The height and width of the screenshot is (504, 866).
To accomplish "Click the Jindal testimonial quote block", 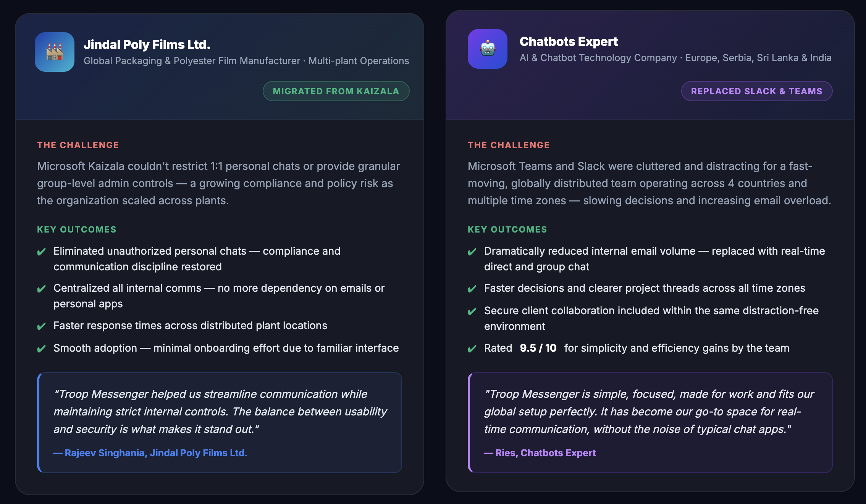I will click(x=220, y=423).
